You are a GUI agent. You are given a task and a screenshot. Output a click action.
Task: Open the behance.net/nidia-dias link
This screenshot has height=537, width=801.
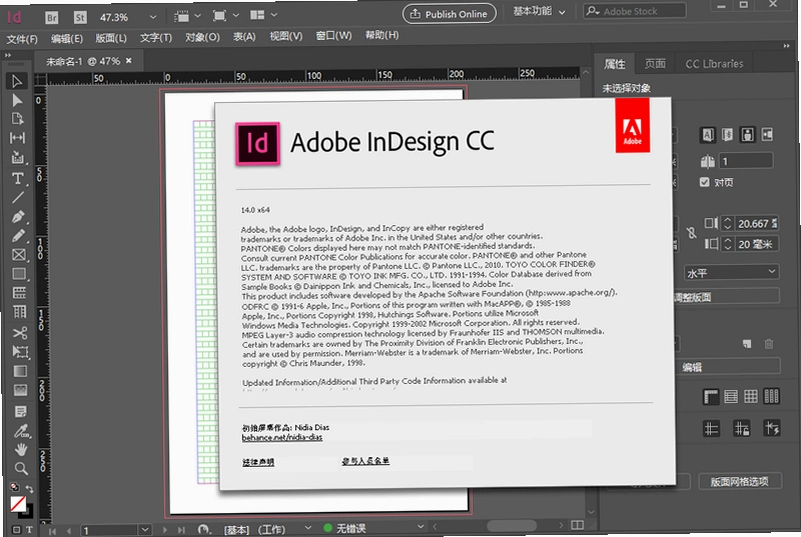[x=282, y=437]
